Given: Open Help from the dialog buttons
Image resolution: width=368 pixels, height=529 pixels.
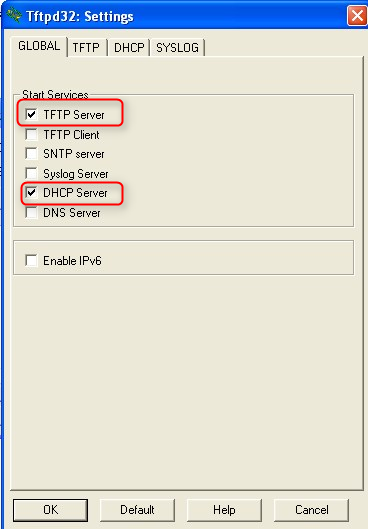Looking at the screenshot, I should pos(224,510).
